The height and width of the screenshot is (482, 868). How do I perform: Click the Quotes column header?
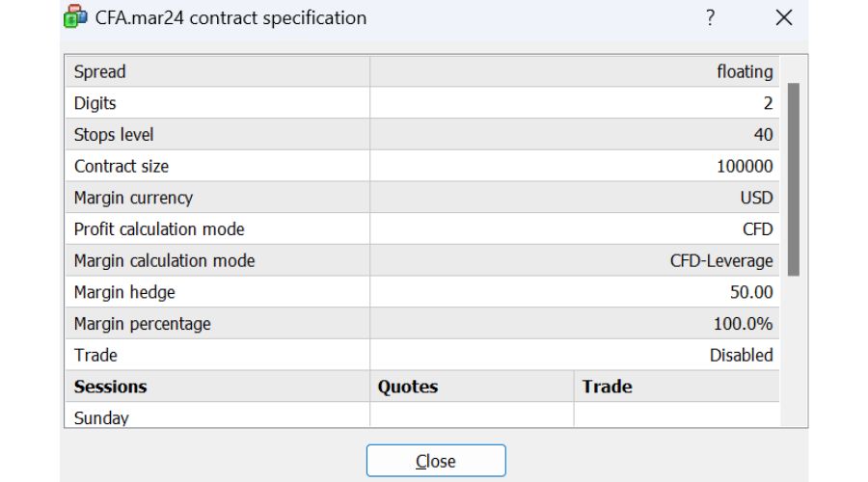408,387
